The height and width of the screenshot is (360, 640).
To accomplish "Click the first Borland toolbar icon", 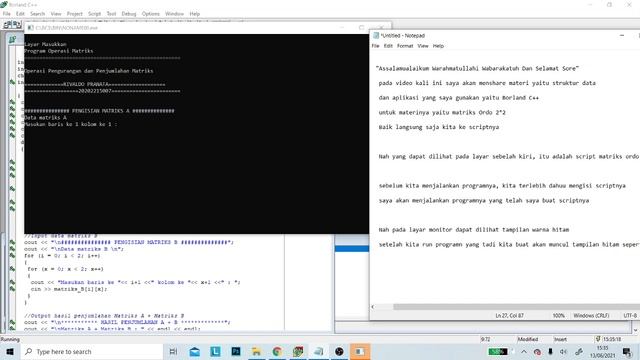I will click(x=8, y=25).
